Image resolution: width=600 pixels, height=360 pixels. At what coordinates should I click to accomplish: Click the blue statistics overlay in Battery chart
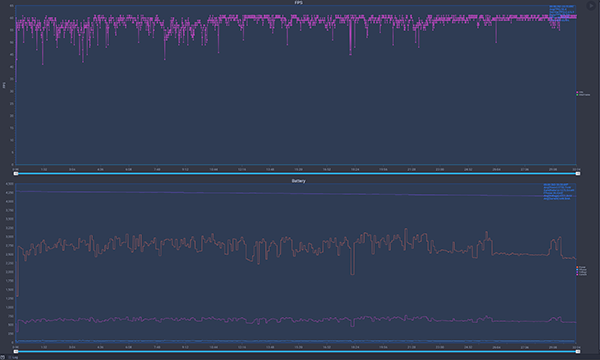tap(559, 191)
